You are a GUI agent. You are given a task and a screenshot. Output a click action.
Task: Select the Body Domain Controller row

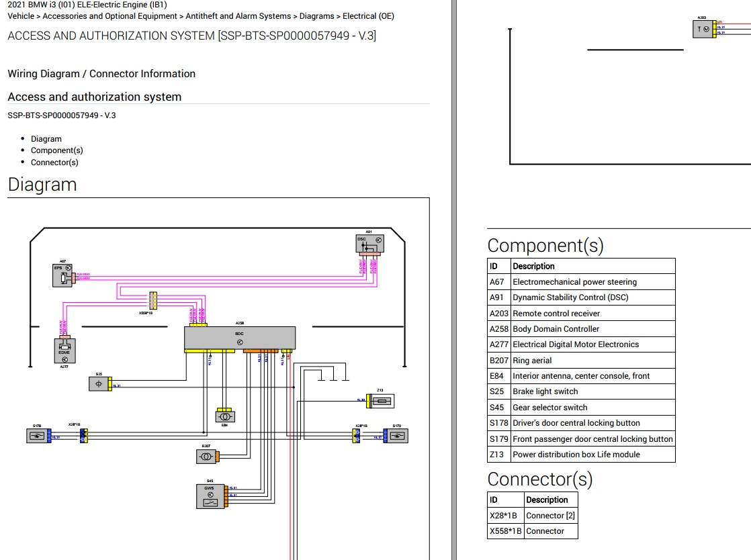coord(581,329)
